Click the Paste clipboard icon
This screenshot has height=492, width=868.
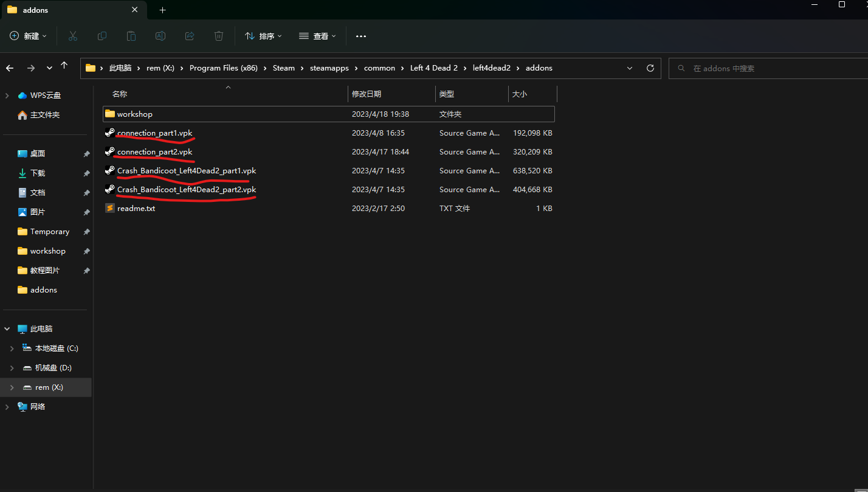pyautogui.click(x=131, y=36)
